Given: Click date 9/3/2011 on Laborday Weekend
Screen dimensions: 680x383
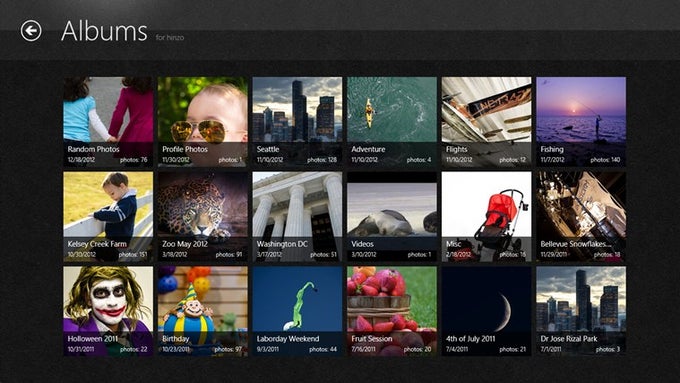Looking at the screenshot, I should pyautogui.click(x=268, y=349).
